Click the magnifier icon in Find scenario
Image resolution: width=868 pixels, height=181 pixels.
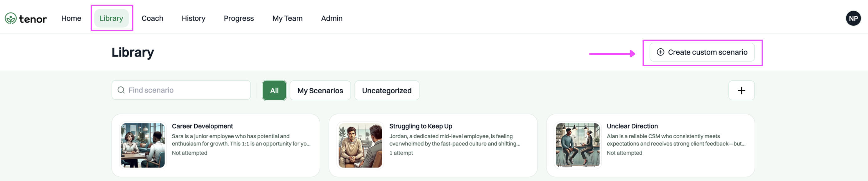pyautogui.click(x=121, y=90)
